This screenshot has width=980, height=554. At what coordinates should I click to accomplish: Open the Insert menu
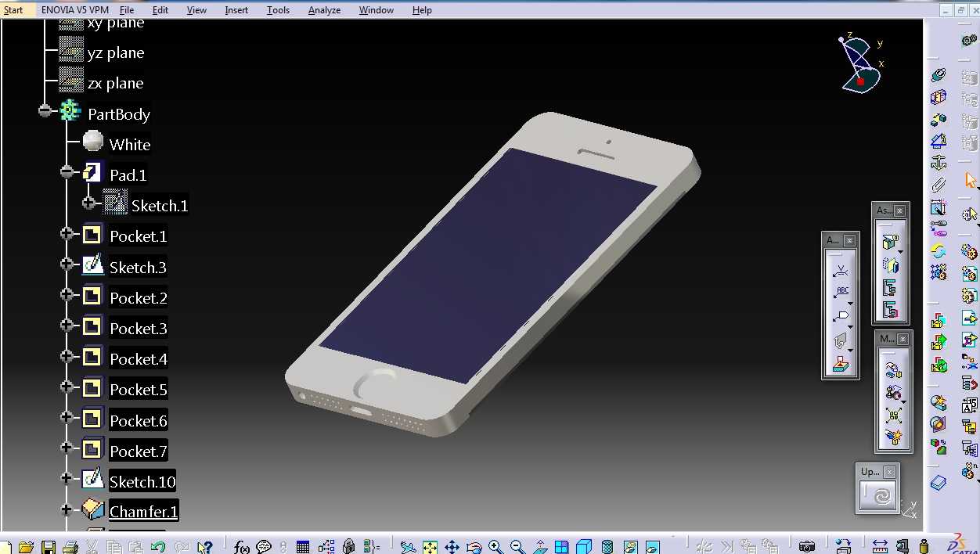[236, 10]
